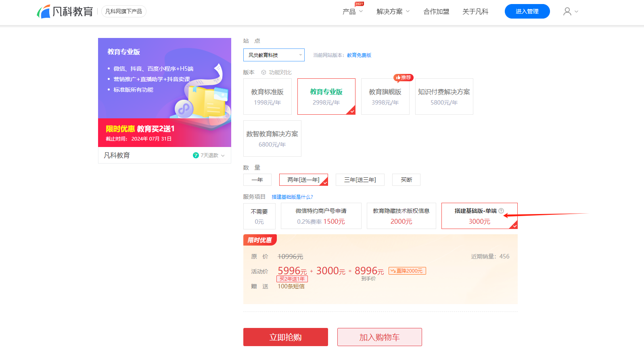Click the 教育免费版 version link
Screen dimensions: 644x355
359,55
